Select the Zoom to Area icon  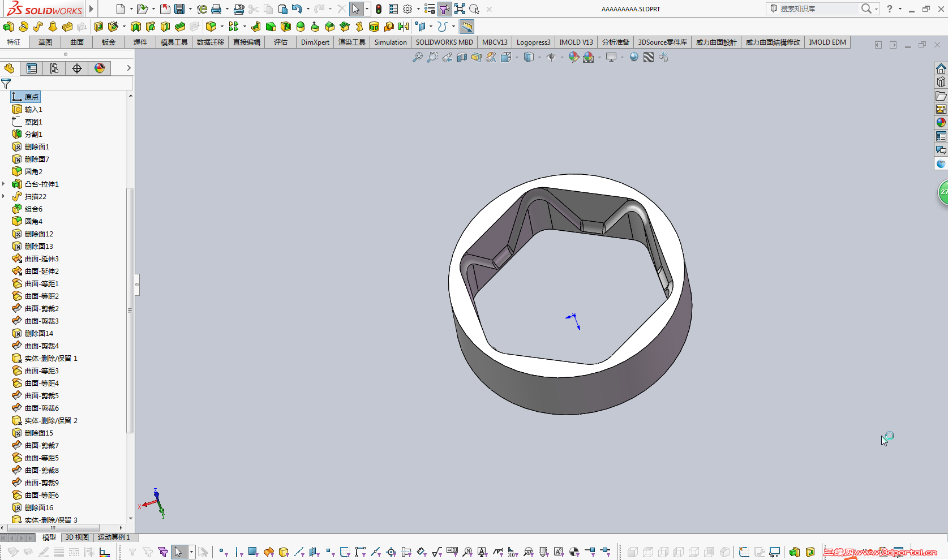pos(432,57)
